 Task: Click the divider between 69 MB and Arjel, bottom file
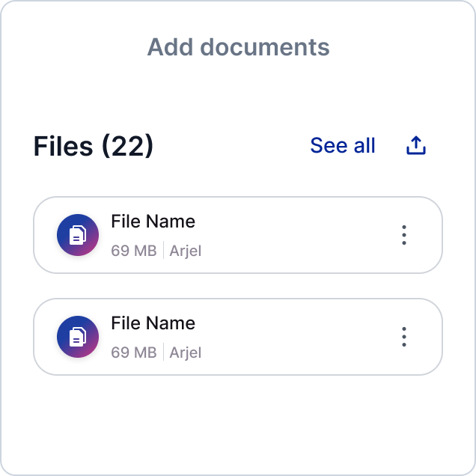point(163,353)
